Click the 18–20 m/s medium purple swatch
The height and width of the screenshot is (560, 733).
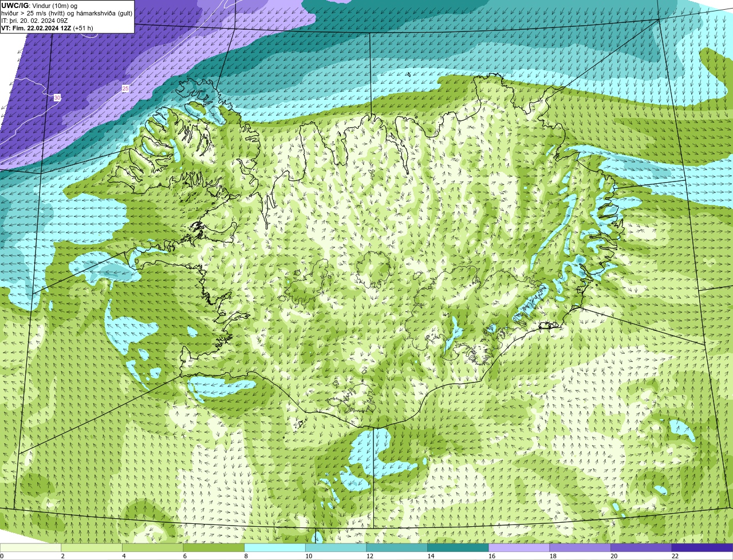click(x=580, y=547)
